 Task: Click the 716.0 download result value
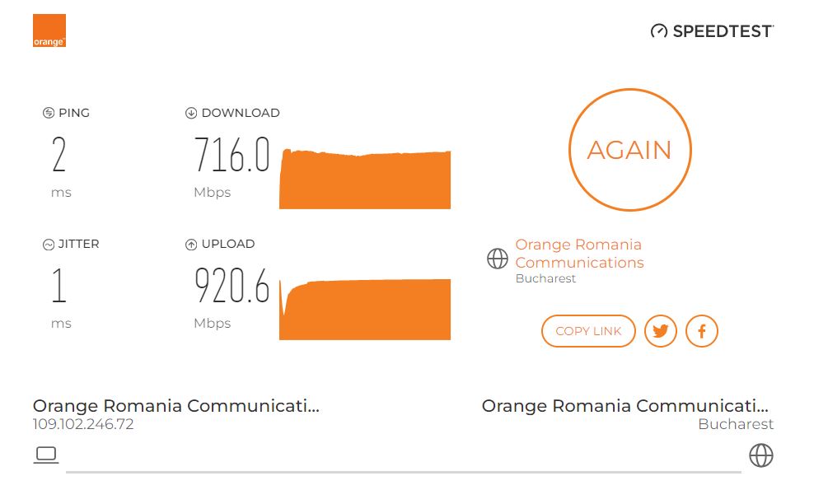click(232, 155)
